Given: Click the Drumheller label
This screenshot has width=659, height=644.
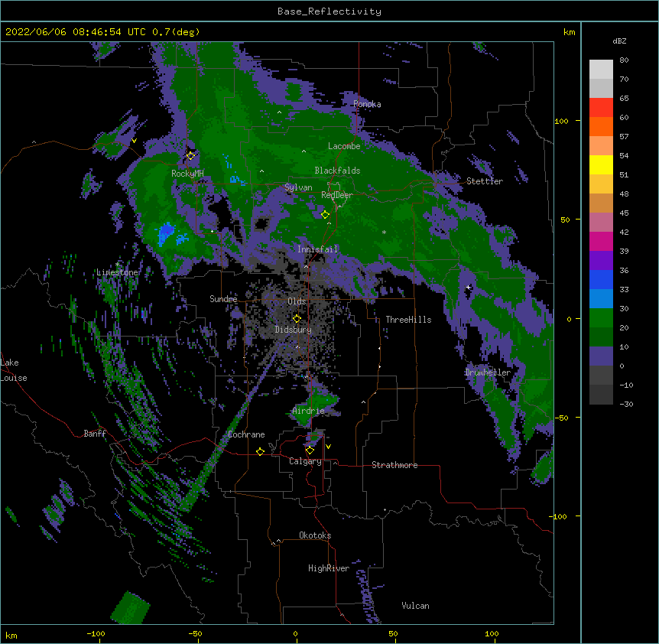Looking at the screenshot, I should click(488, 372).
